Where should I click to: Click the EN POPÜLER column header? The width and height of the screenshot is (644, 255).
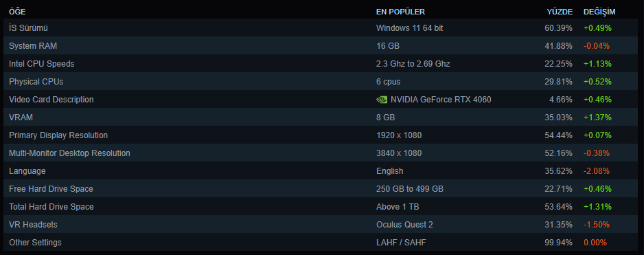400,12
